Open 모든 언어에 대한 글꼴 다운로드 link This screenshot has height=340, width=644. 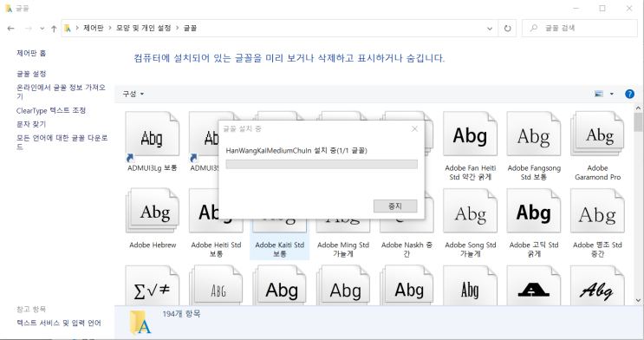pos(62,142)
